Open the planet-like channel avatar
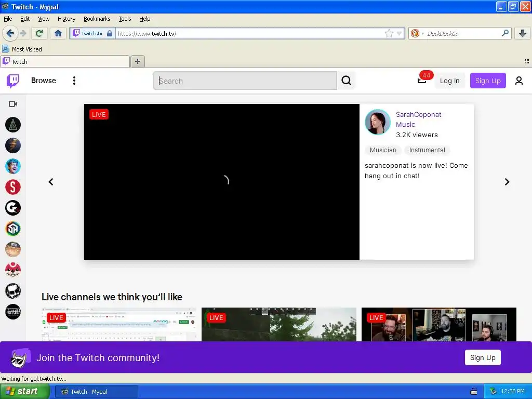 coord(13,249)
